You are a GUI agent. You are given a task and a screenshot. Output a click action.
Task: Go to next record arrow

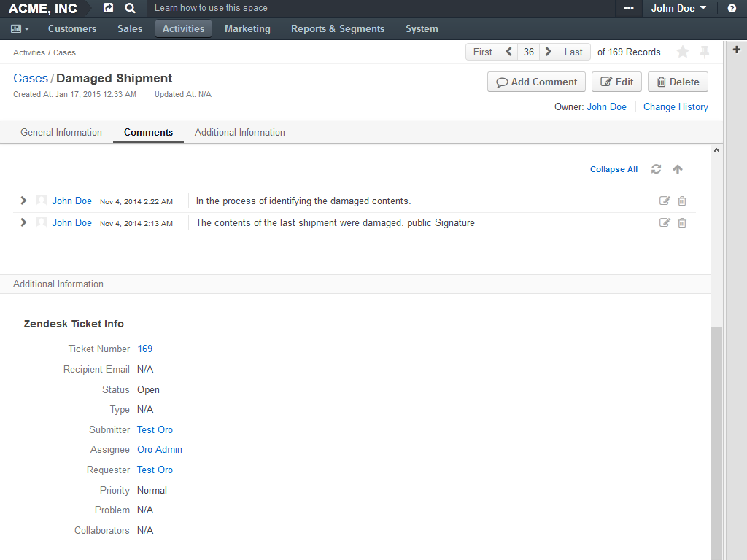[549, 52]
